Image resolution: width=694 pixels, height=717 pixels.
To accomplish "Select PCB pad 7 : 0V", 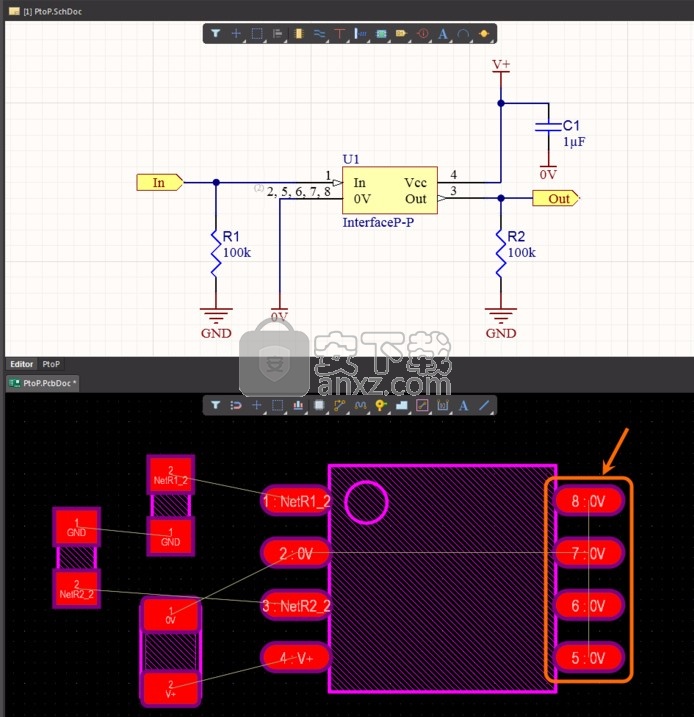I will coord(589,554).
